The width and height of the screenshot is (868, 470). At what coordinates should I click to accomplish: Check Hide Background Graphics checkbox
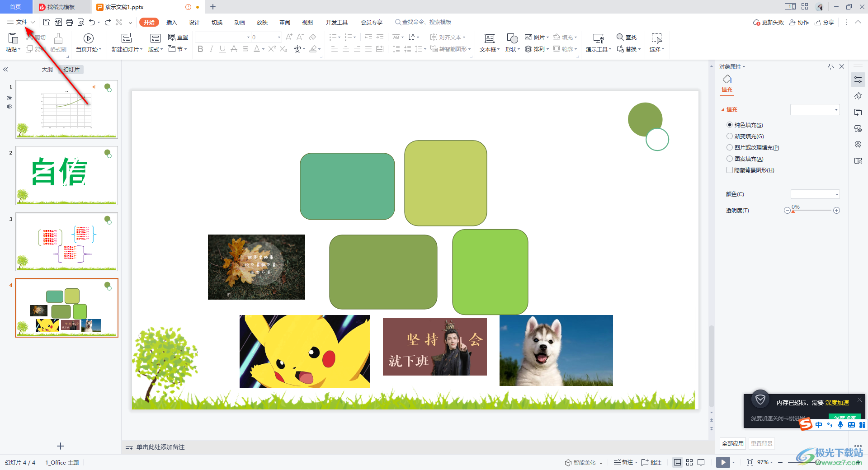point(750,170)
